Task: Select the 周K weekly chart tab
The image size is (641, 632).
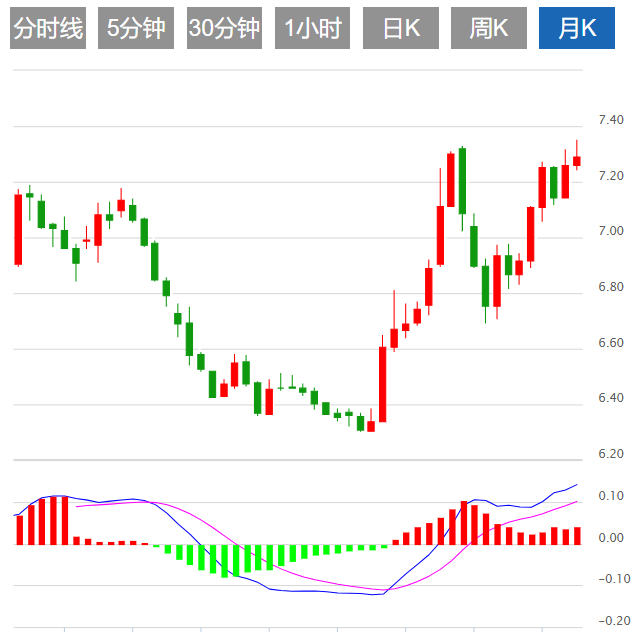Action: click(489, 29)
